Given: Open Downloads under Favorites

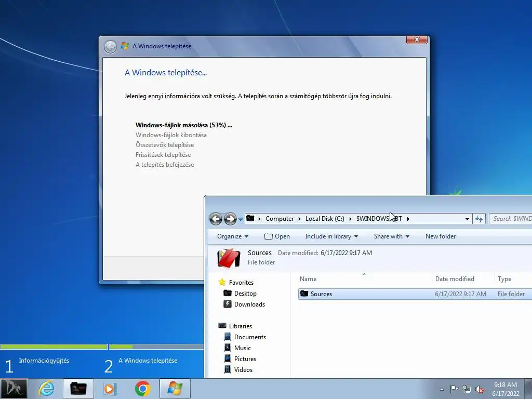Looking at the screenshot, I should (x=249, y=304).
